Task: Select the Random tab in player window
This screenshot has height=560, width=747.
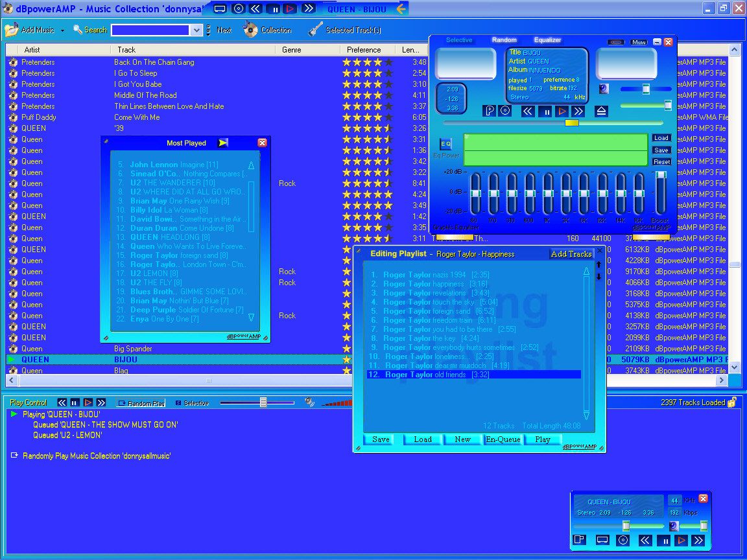Action: [504, 40]
